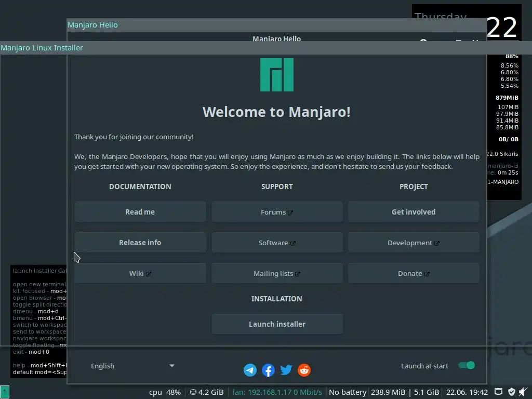Click the Welcome to Manjaro! heading
Image resolution: width=532 pixels, height=399 pixels.
[276, 112]
